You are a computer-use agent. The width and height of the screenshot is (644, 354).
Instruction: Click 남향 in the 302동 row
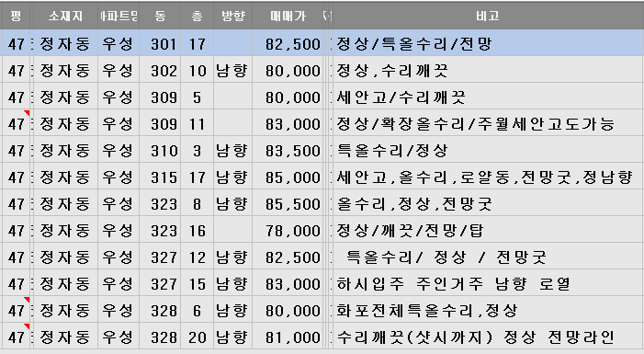232,71
